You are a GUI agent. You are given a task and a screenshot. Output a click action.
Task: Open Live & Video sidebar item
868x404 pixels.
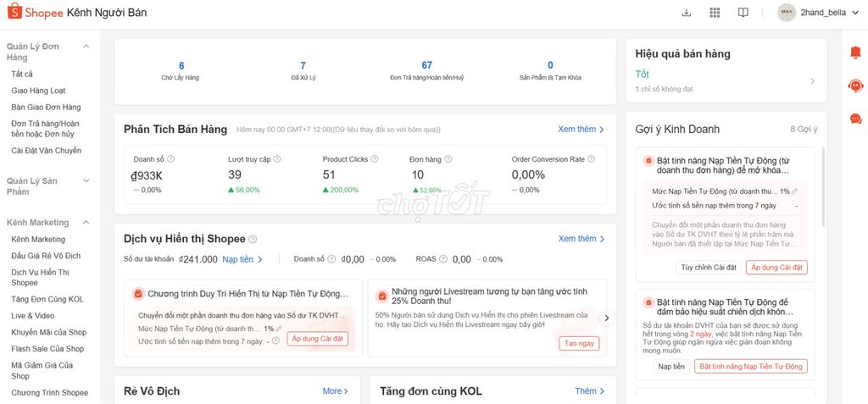(x=33, y=315)
